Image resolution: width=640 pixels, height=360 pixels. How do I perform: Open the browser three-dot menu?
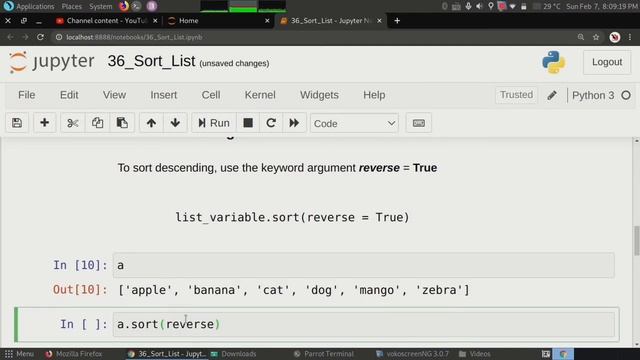click(630, 37)
